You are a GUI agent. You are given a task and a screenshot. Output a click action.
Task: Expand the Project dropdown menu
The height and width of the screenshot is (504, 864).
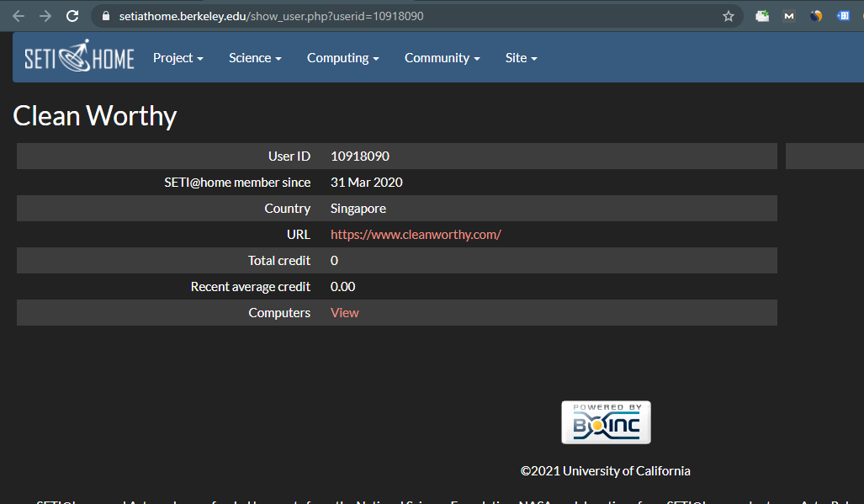pos(178,58)
